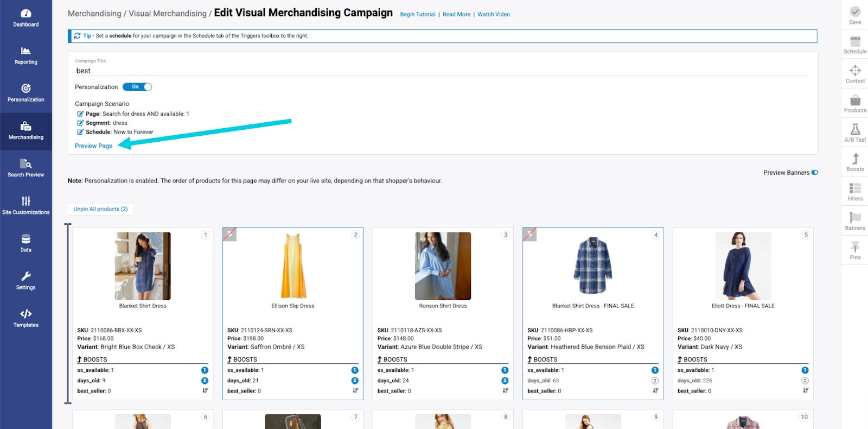Open Personalization from the left sidebar
Image resolution: width=868 pixels, height=429 pixels.
26,93
